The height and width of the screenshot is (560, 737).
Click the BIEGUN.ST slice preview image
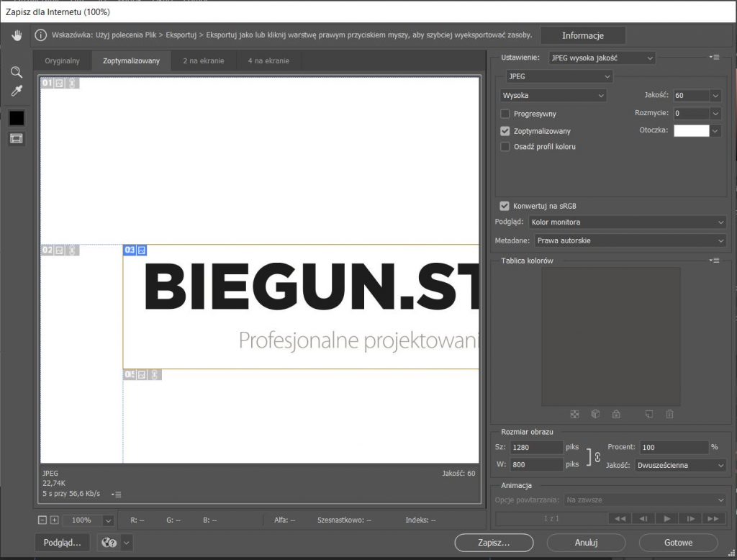click(x=301, y=307)
